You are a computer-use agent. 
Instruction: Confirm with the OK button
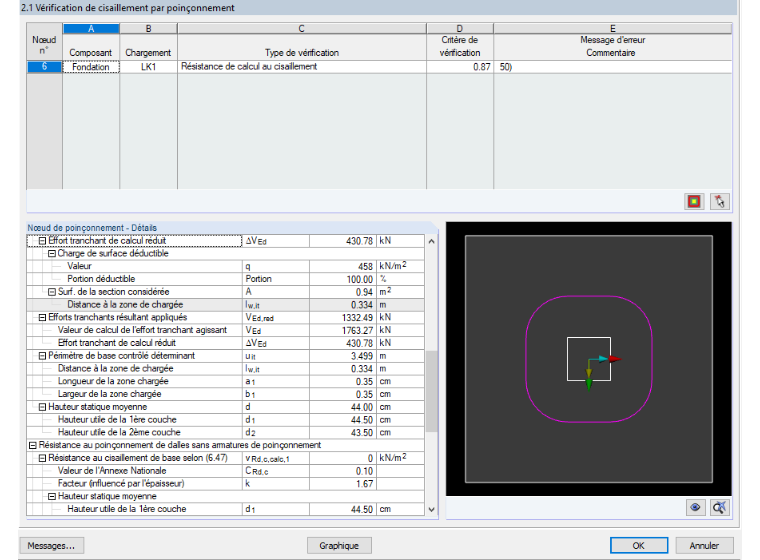[x=639, y=545]
